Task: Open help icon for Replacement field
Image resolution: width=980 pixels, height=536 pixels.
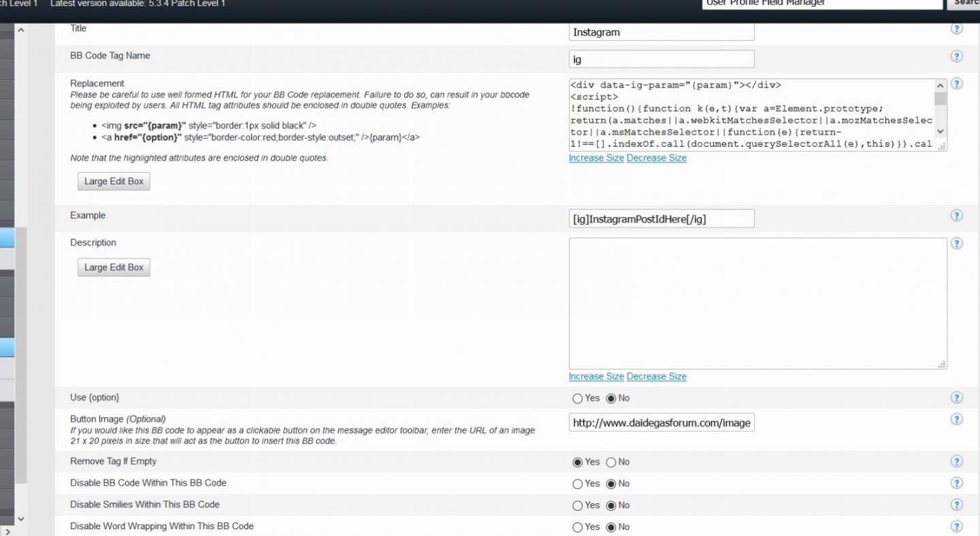Action: click(956, 84)
